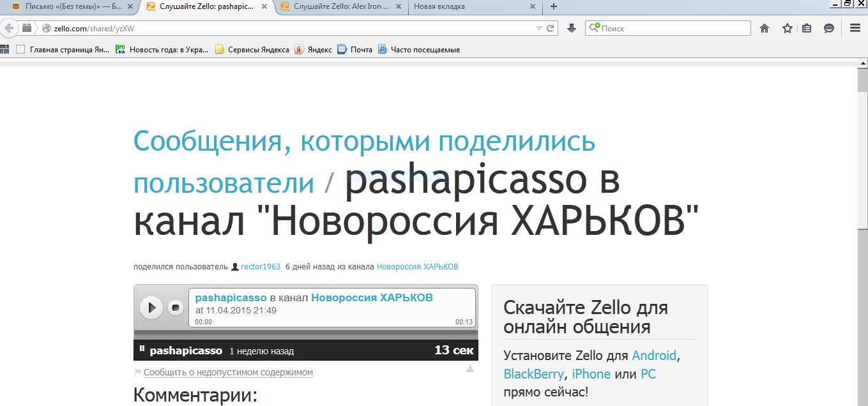
Task: Click the chat smiley icon in the toolbar
Action: pyautogui.click(x=829, y=28)
